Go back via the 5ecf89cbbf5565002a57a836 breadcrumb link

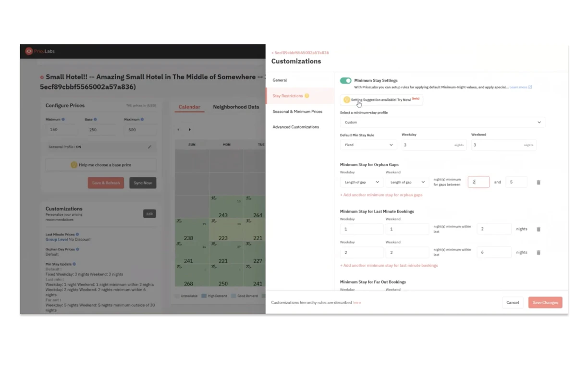click(x=300, y=52)
